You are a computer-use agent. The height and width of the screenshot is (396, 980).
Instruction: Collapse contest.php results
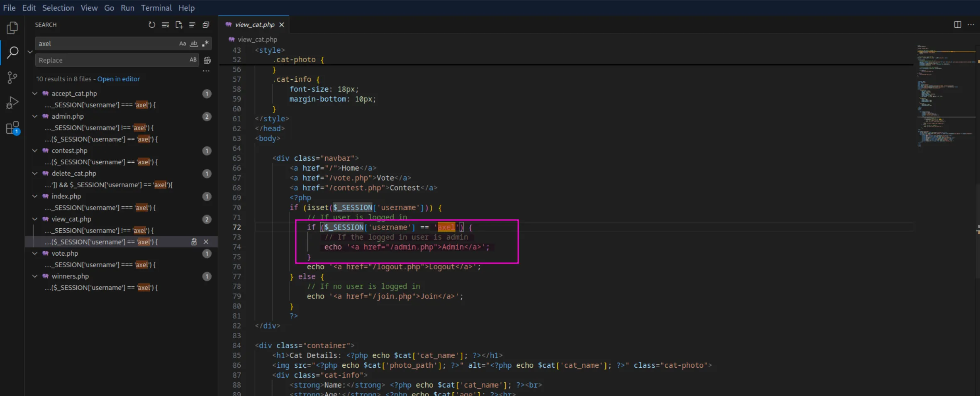pyautogui.click(x=35, y=151)
